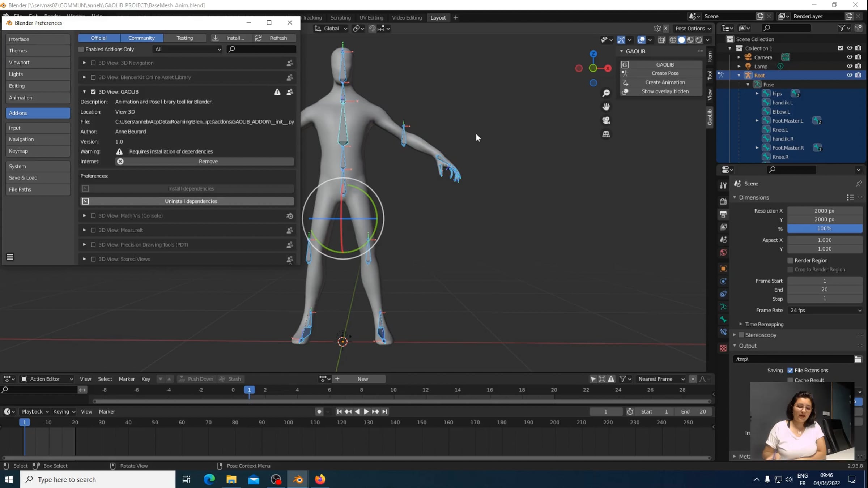Viewport: 868px width, 488px height.
Task: Play the animation in reverse
Action: [357, 411]
